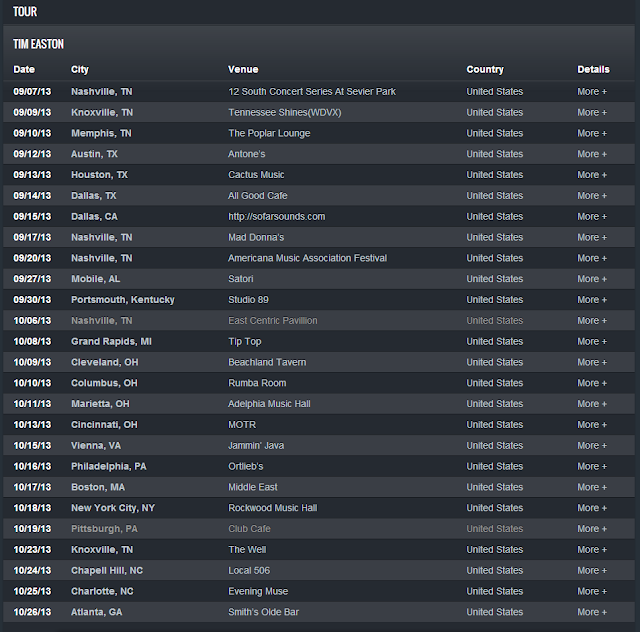640x632 pixels.
Task: Click the city Columbus, OH
Action: click(x=104, y=383)
